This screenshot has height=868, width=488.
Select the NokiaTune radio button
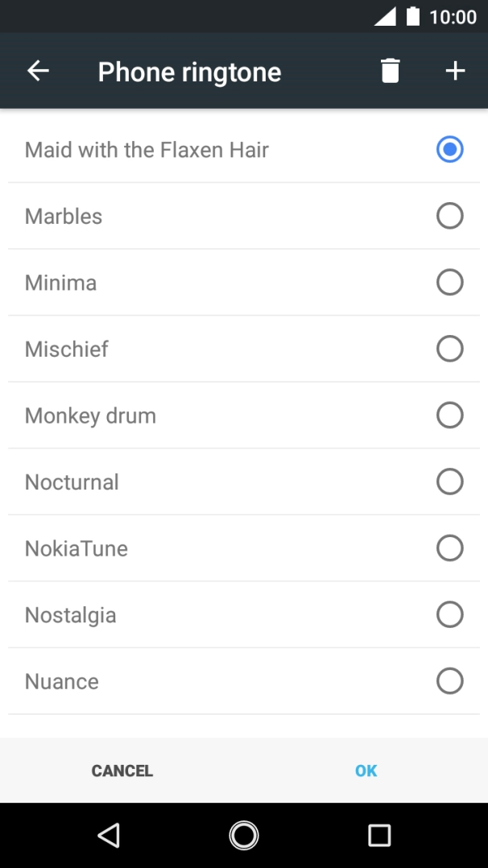click(x=449, y=548)
